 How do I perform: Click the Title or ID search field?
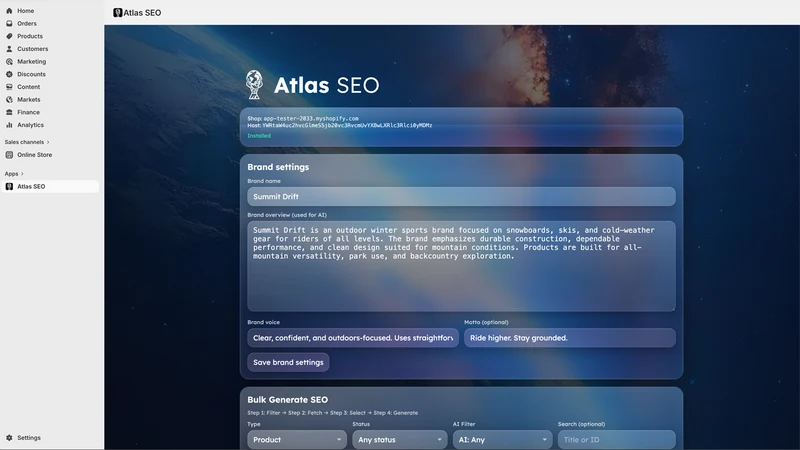[x=617, y=440]
